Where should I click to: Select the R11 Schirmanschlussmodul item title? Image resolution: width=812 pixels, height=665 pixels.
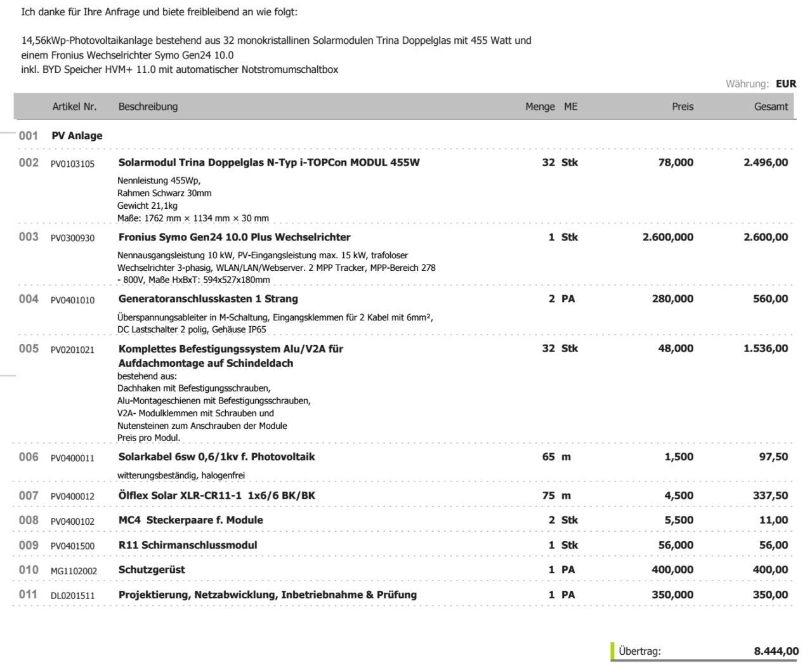click(x=188, y=545)
